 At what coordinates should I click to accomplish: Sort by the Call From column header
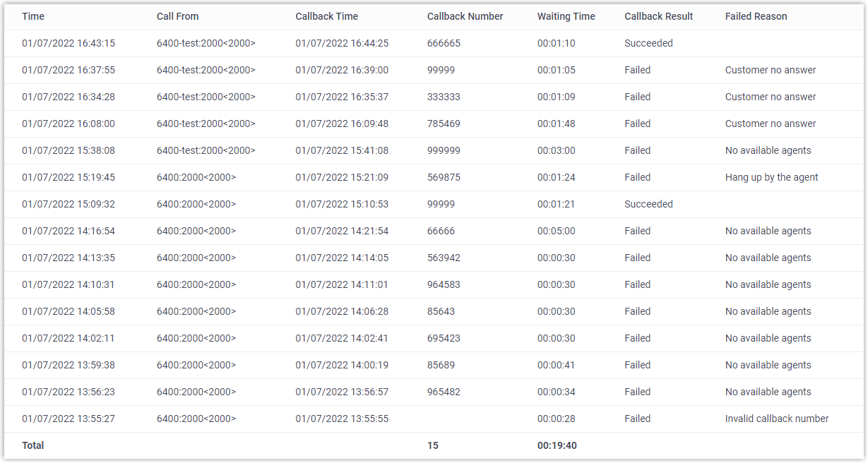pos(178,16)
